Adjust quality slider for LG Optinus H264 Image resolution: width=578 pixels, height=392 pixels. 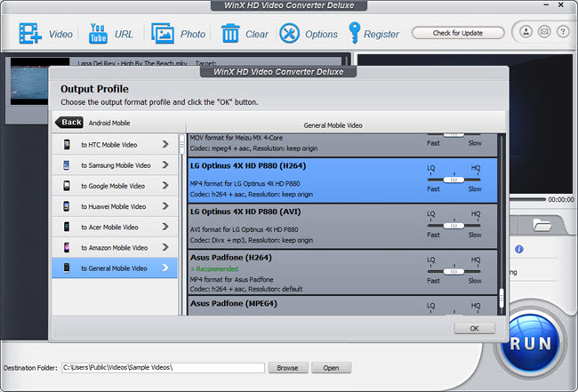[x=454, y=180]
